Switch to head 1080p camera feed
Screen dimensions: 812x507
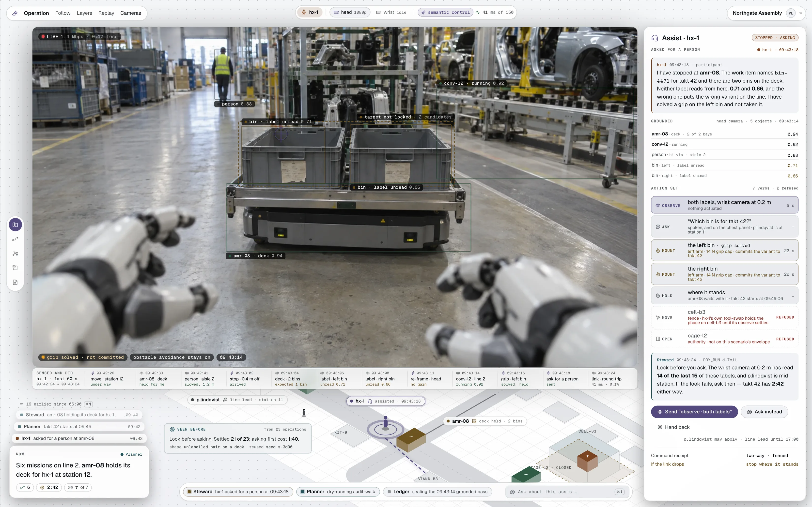(350, 12)
